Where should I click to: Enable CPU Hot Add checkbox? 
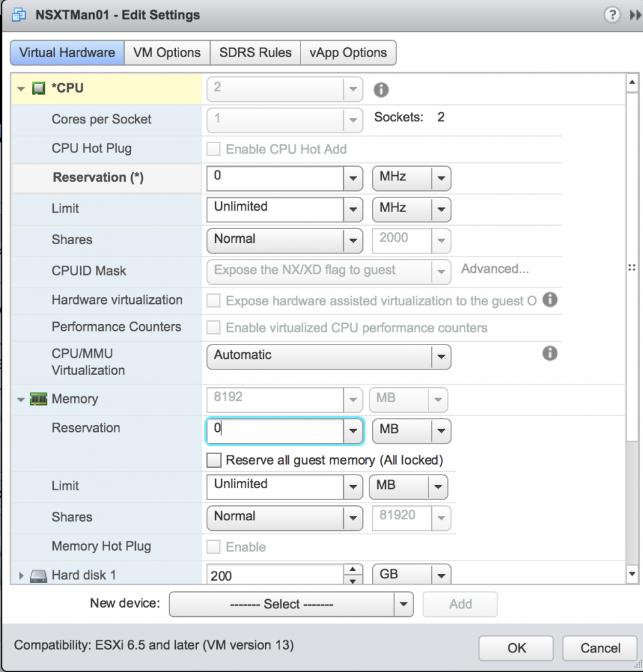(x=213, y=149)
